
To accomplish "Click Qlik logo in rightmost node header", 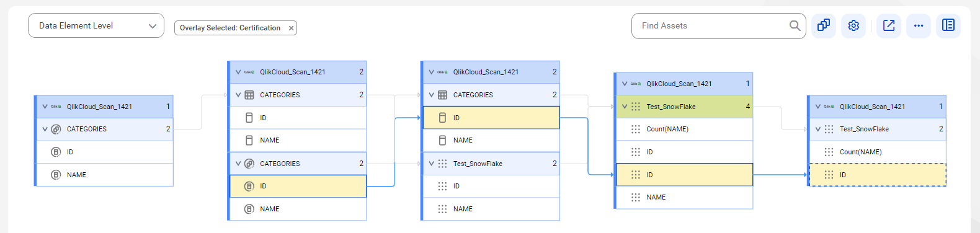I will (x=829, y=107).
